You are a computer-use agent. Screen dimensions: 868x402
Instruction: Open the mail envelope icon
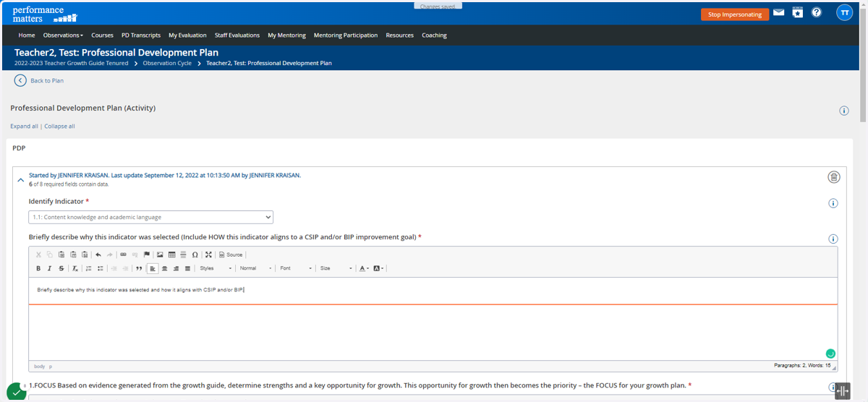778,12
